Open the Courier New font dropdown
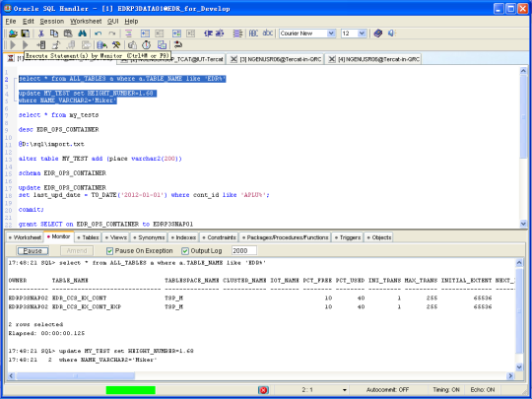Image resolution: width=532 pixels, height=399 pixels. [x=331, y=33]
